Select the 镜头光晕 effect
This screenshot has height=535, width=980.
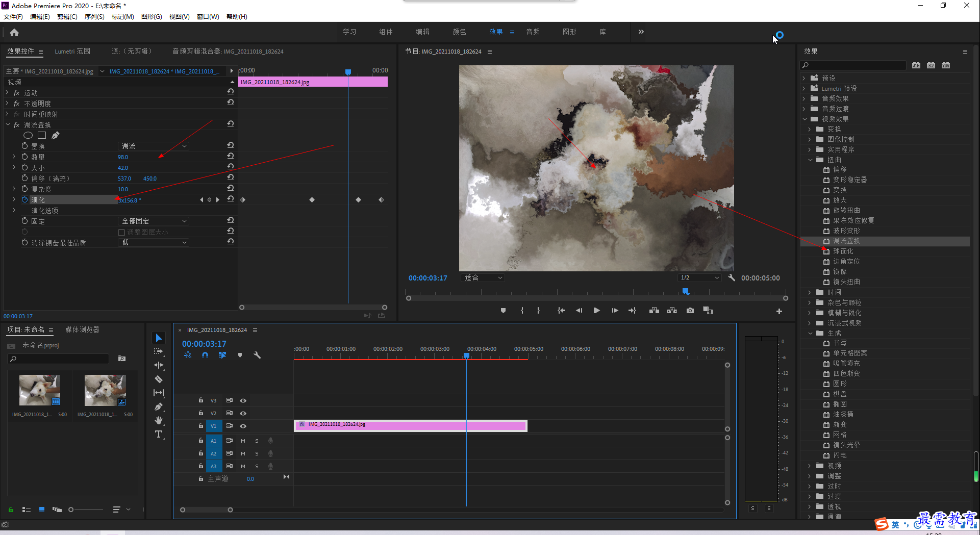coord(846,445)
